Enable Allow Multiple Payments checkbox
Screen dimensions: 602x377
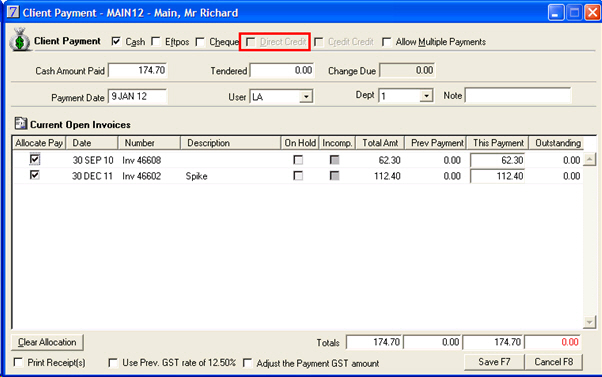(386, 42)
